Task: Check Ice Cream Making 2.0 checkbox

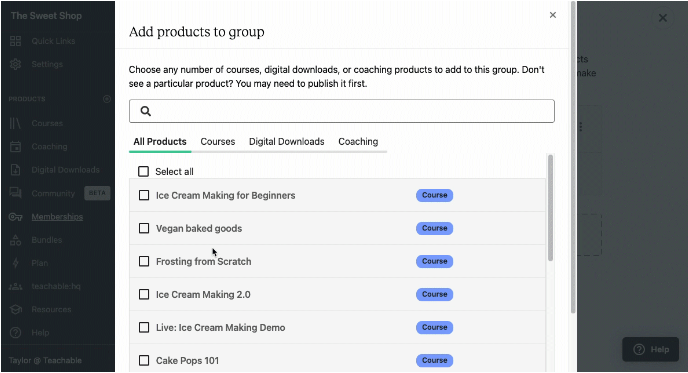Action: tap(144, 294)
